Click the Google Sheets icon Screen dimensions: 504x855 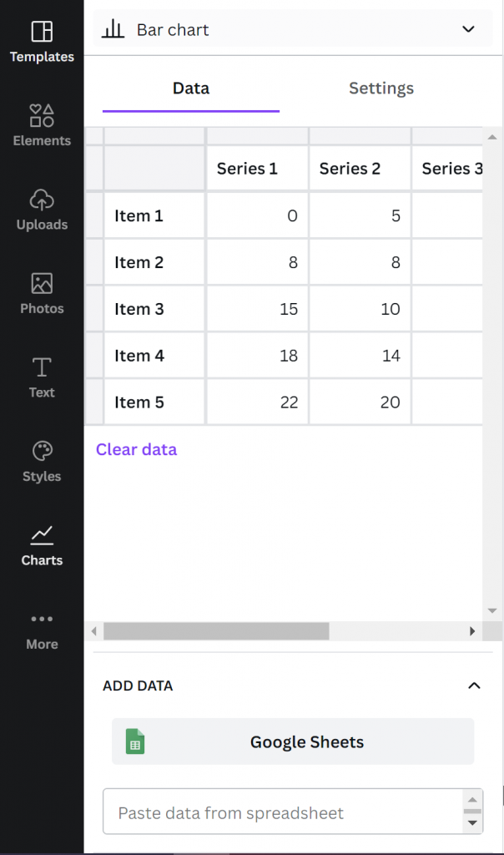[x=135, y=741]
